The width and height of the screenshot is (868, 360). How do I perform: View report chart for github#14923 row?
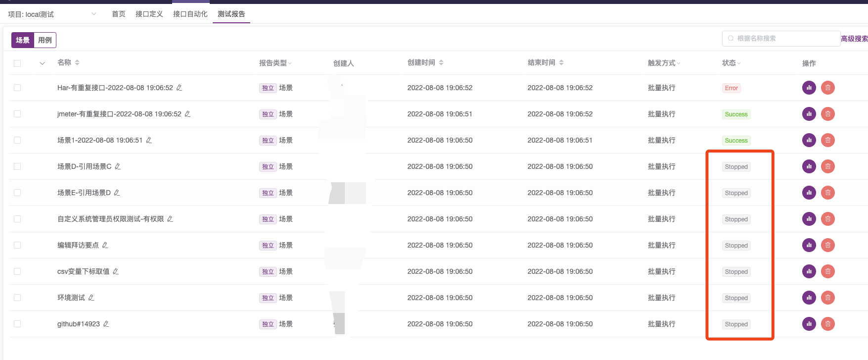[809, 324]
